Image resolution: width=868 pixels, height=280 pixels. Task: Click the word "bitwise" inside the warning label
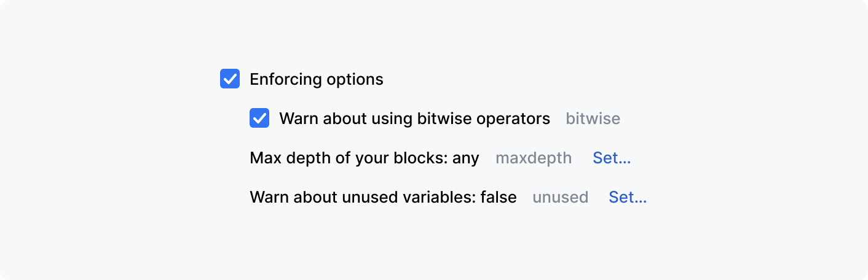pos(444,119)
